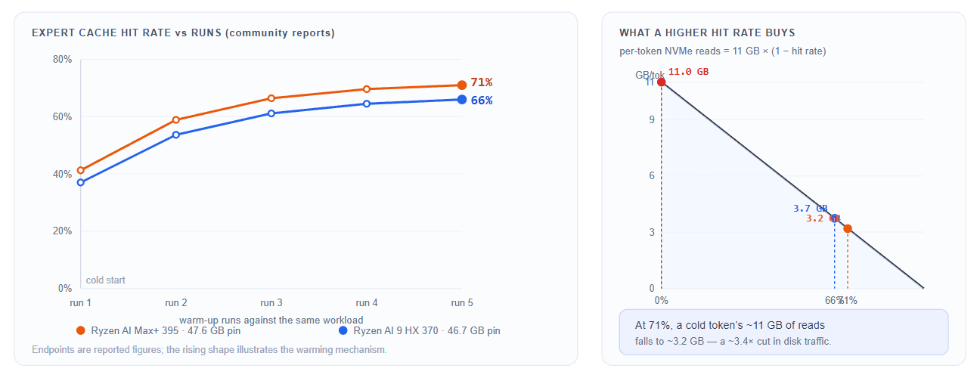Click the 'At 71%' summary callout box
Image resolution: width=980 pixels, height=384 pixels.
(783, 332)
